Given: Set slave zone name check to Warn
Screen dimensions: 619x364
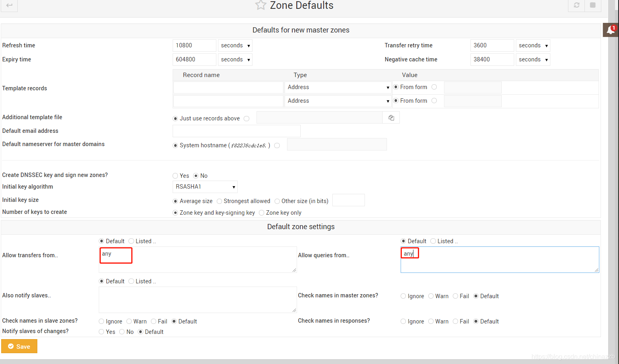Looking at the screenshot, I should (x=129, y=321).
